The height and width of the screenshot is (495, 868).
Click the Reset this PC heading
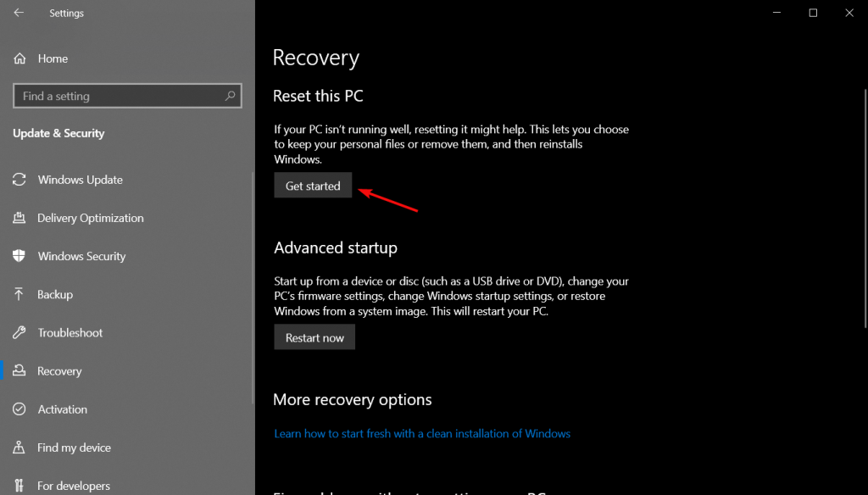(318, 96)
